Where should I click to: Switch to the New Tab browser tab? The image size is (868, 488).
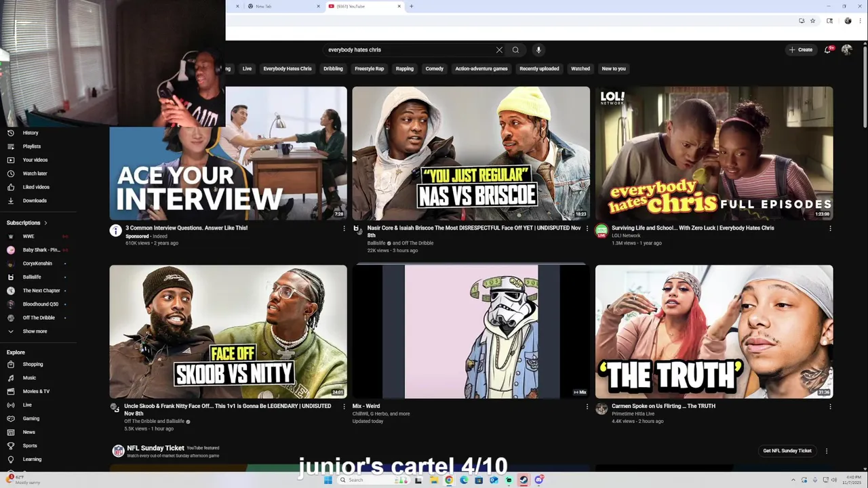pyautogui.click(x=283, y=6)
